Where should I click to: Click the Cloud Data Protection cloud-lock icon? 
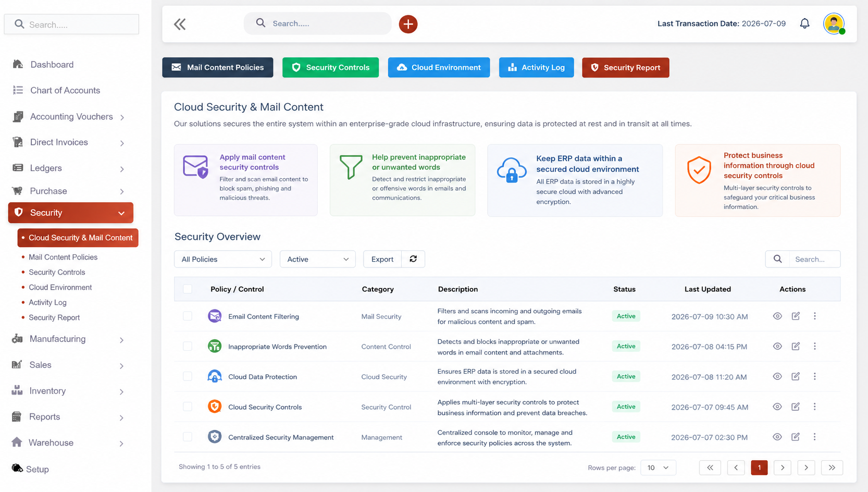tap(215, 376)
